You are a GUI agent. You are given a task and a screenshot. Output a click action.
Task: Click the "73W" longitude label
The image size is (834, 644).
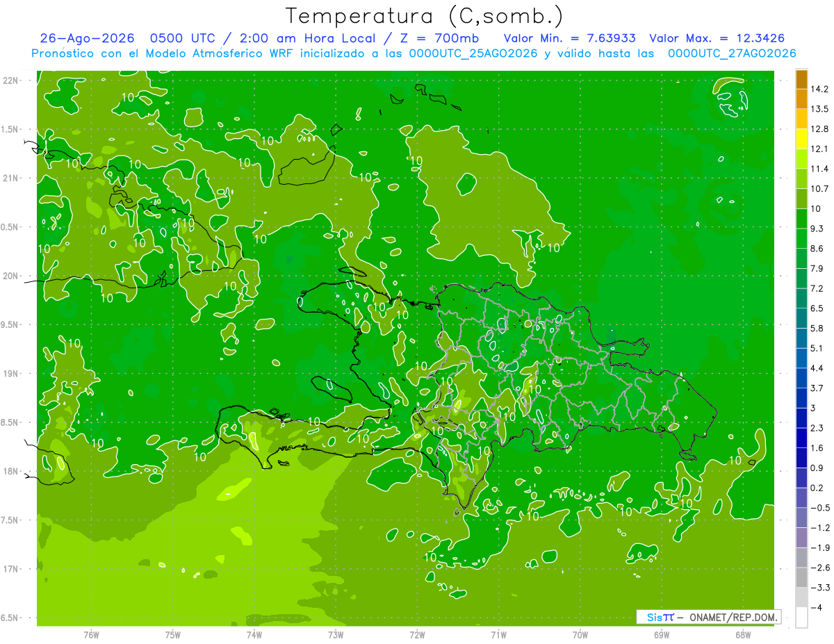point(336,635)
